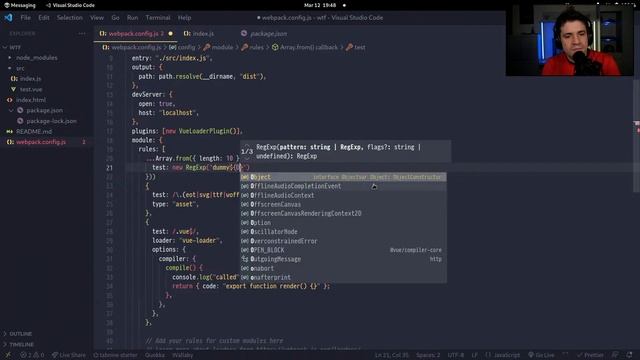640x360 pixels.
Task: Open Explorer more actions ellipsis
Action: tap(82, 33)
